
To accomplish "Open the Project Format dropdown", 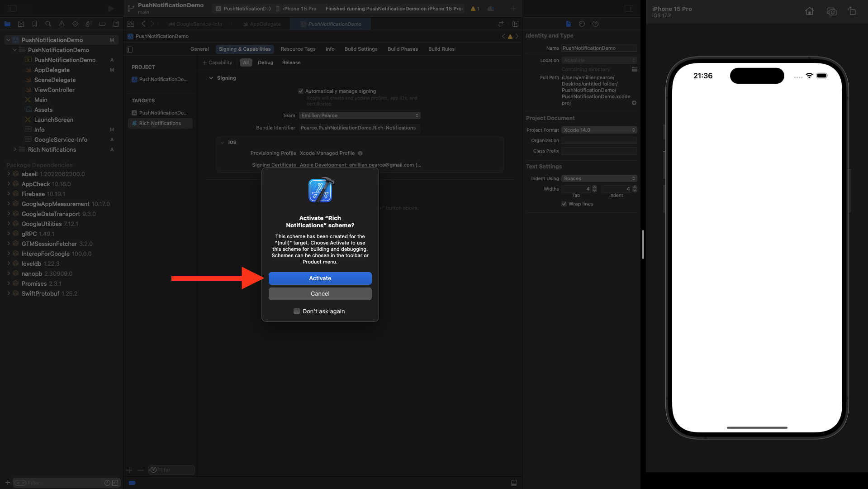I will [599, 130].
